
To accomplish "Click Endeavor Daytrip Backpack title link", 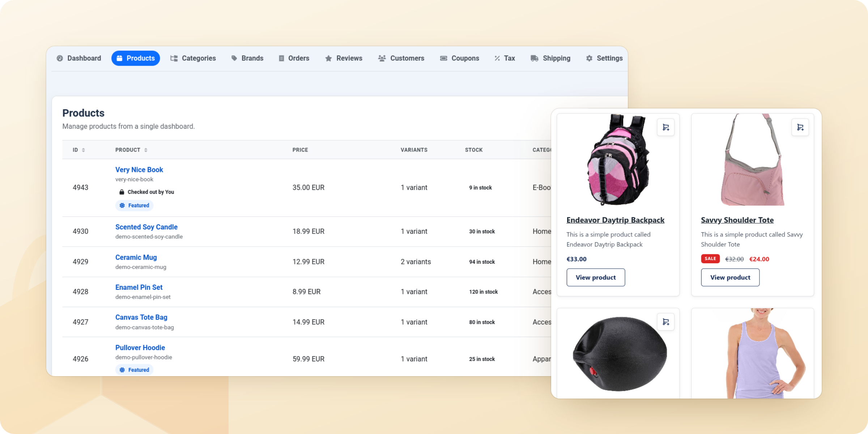I will click(616, 220).
